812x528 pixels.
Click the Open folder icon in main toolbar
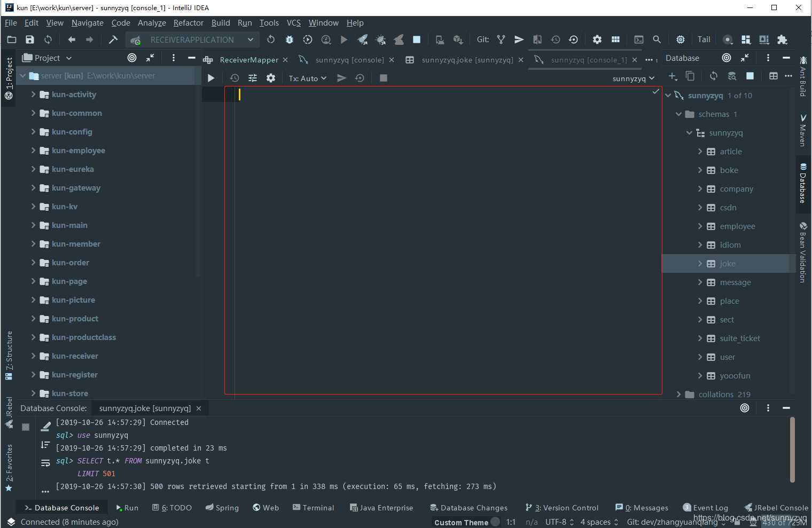[x=12, y=40]
